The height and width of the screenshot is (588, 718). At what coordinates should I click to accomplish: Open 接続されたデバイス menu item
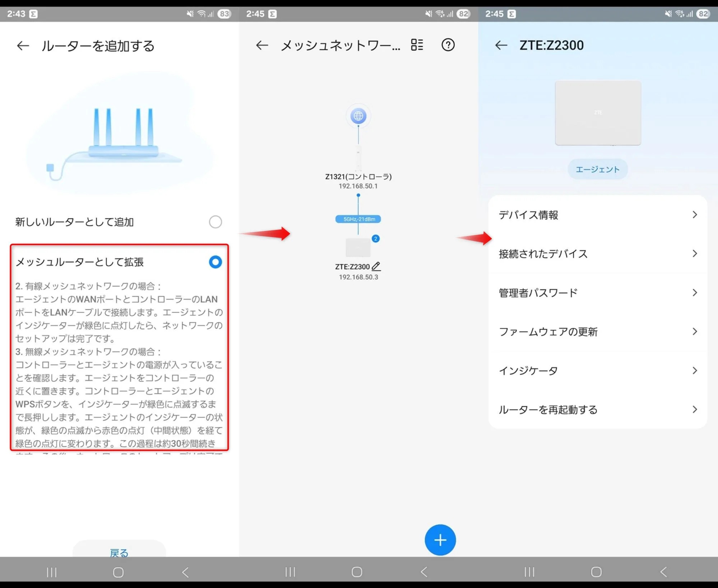pos(543,254)
